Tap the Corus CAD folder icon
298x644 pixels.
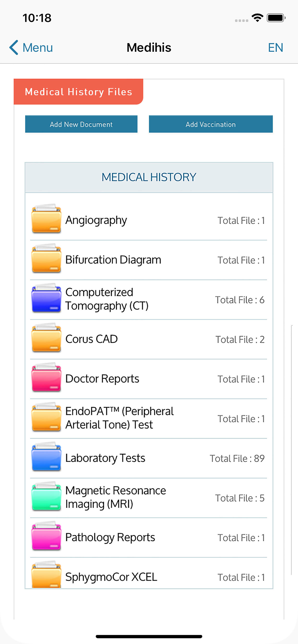pyautogui.click(x=46, y=338)
